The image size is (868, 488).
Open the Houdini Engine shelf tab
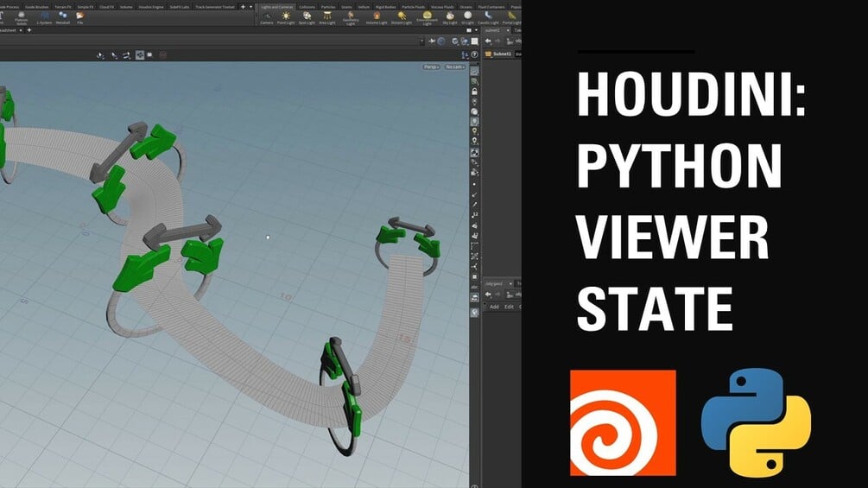pos(151,7)
